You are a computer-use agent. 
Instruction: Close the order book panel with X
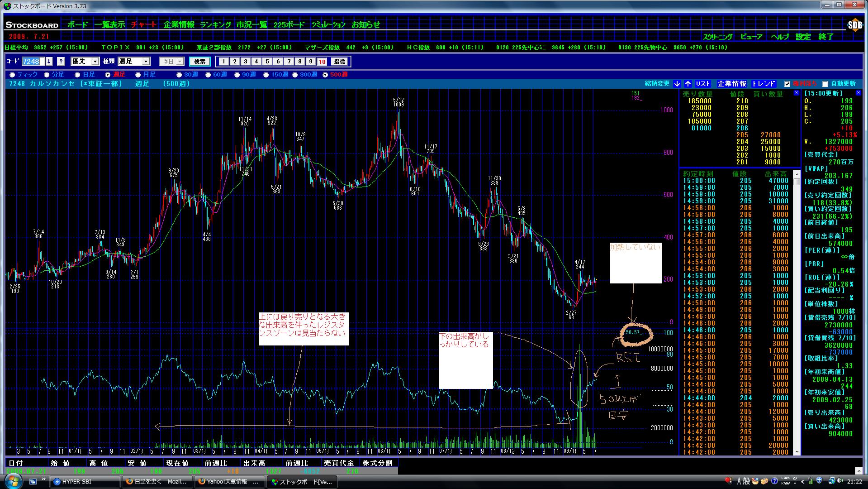pyautogui.click(x=797, y=93)
